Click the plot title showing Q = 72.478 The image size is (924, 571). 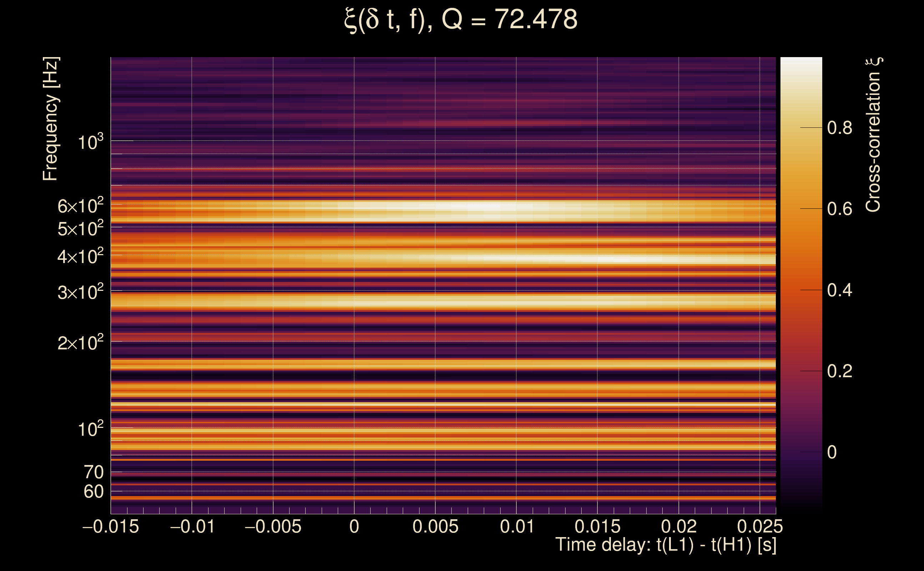tap(461, 20)
